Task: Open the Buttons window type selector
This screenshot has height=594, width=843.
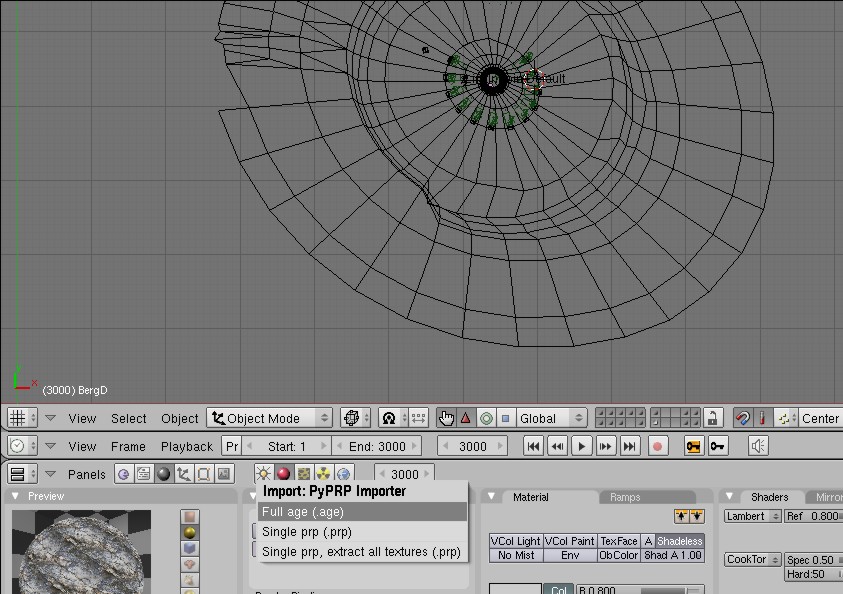Action: pyautogui.click(x=22, y=474)
